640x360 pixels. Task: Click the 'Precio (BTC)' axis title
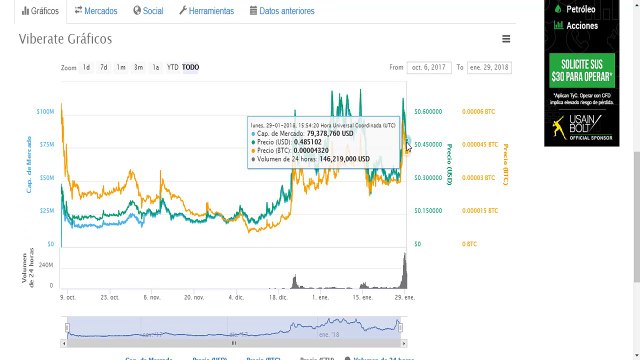tap(505, 164)
